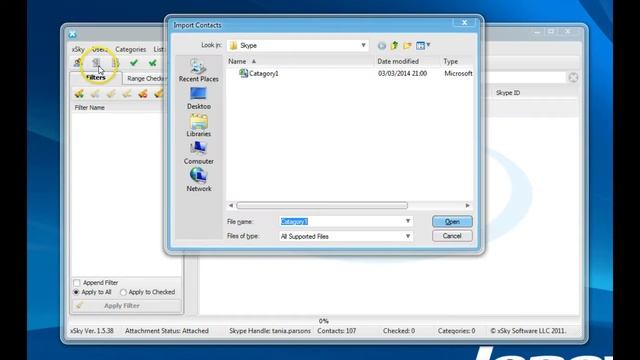Image resolution: width=640 pixels, height=360 pixels.
Task: Click inside the File name input field
Action: point(341,221)
